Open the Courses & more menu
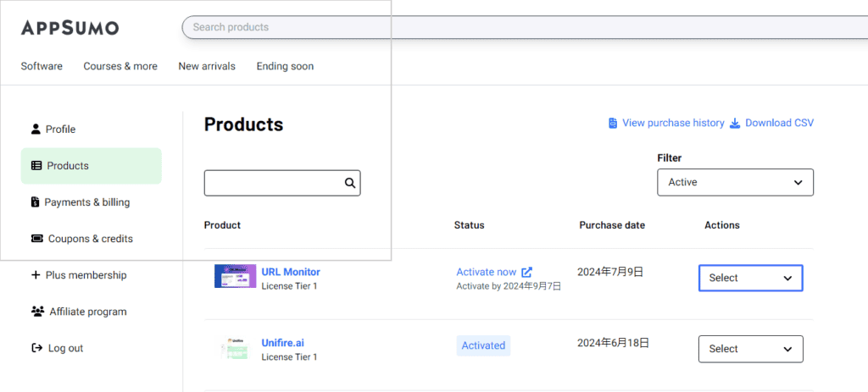Screen dimensions: 868x392 (120, 66)
